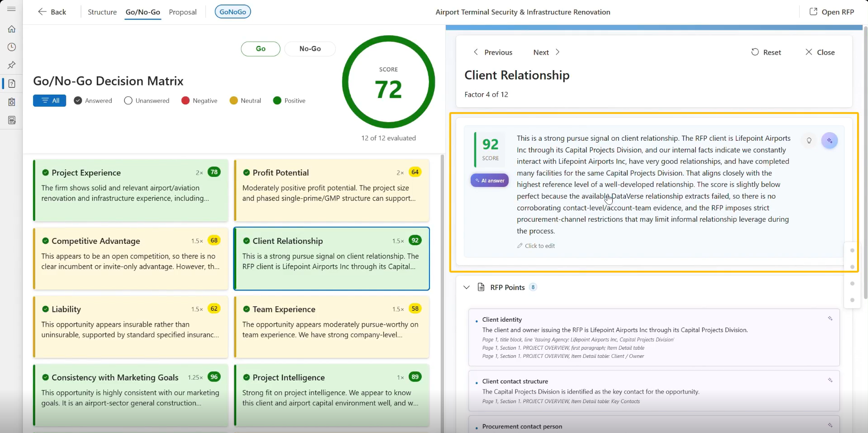
Task: Go to the Next factor
Action: pos(547,52)
